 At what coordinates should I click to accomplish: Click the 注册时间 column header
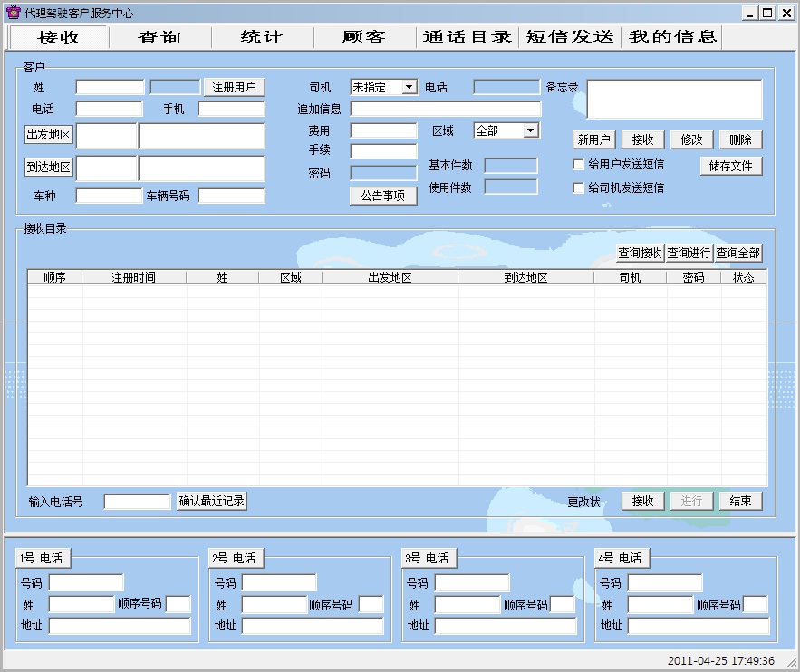click(134, 277)
